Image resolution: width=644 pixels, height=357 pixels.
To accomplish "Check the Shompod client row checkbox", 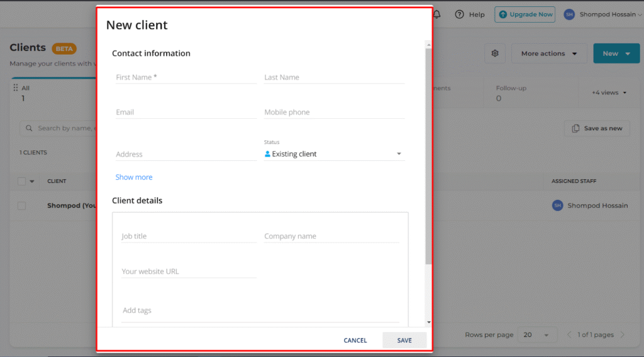I will [22, 206].
